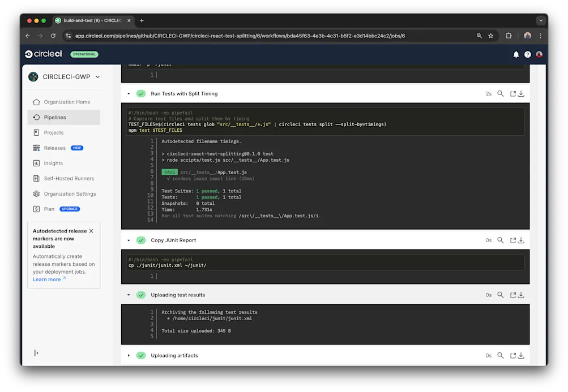Click the Copy JUnit Report step title
The width and height of the screenshot is (568, 392).
[173, 240]
